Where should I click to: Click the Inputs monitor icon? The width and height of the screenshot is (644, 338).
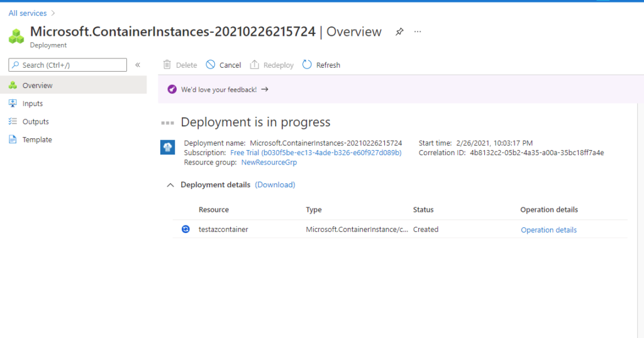(x=13, y=104)
